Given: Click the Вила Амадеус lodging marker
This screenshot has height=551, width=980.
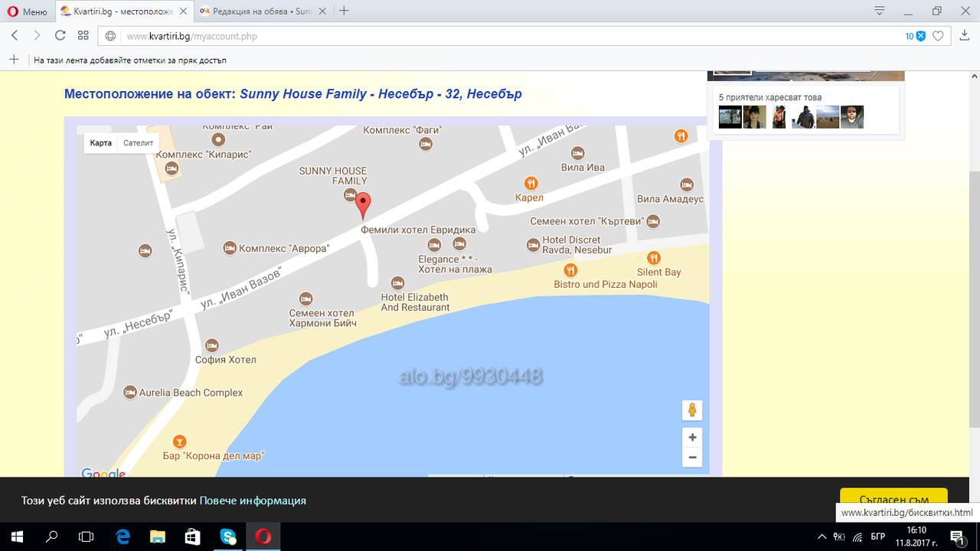Looking at the screenshot, I should click(x=687, y=184).
